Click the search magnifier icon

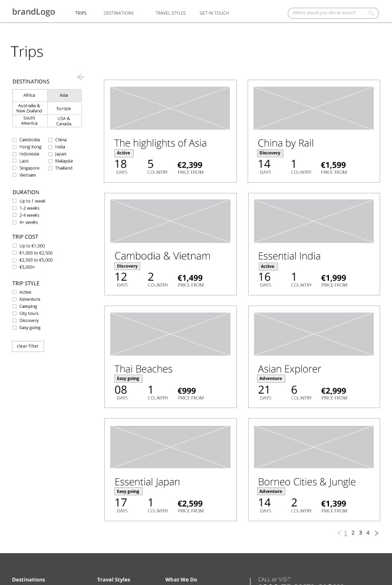coord(372,13)
